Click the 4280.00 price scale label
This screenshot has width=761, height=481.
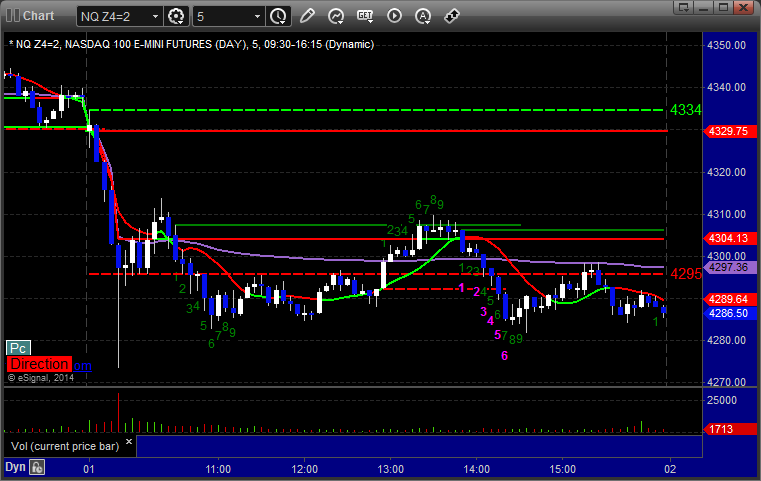click(727, 340)
